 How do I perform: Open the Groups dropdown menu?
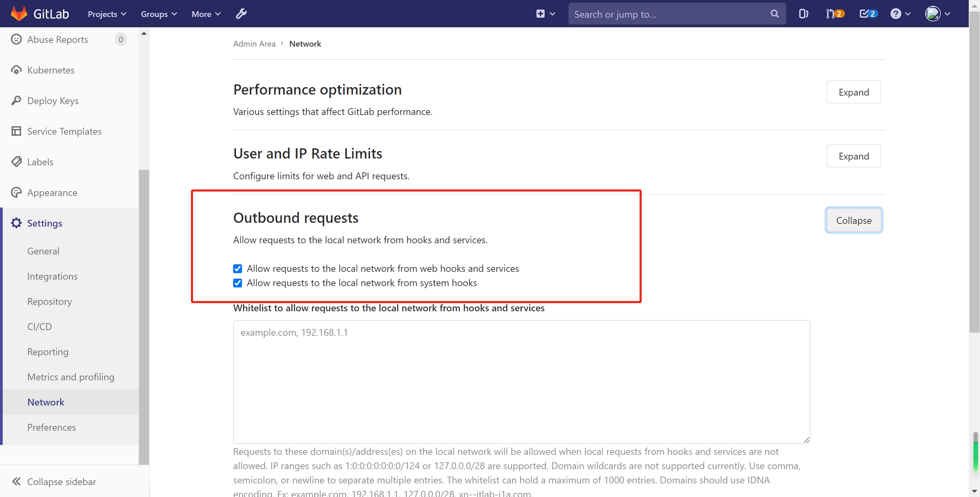click(x=159, y=14)
